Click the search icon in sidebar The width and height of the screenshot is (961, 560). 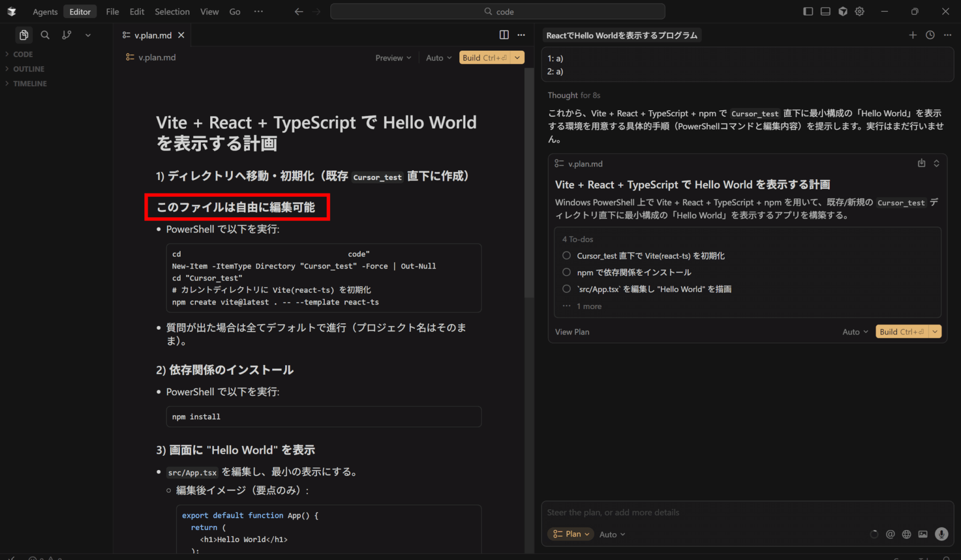tap(45, 35)
